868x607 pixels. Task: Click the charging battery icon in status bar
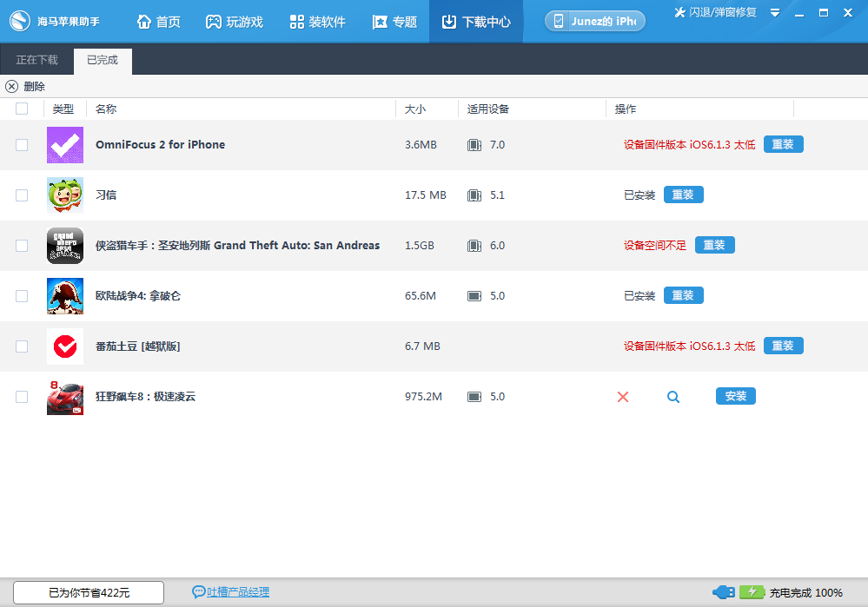click(x=752, y=591)
